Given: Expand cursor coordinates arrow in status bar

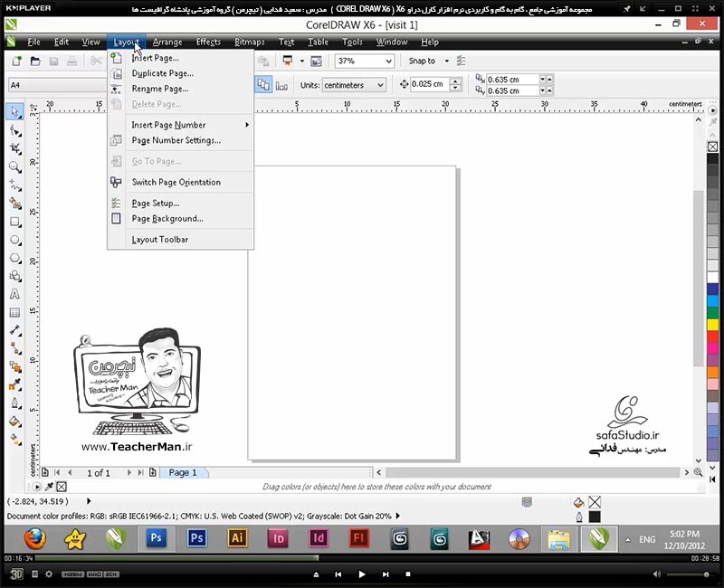Looking at the screenshot, I should click(89, 501).
